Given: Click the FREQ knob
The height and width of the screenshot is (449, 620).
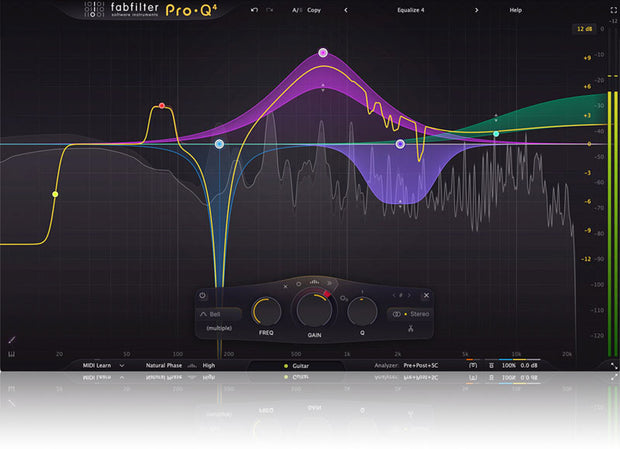Looking at the screenshot, I should point(266,311).
